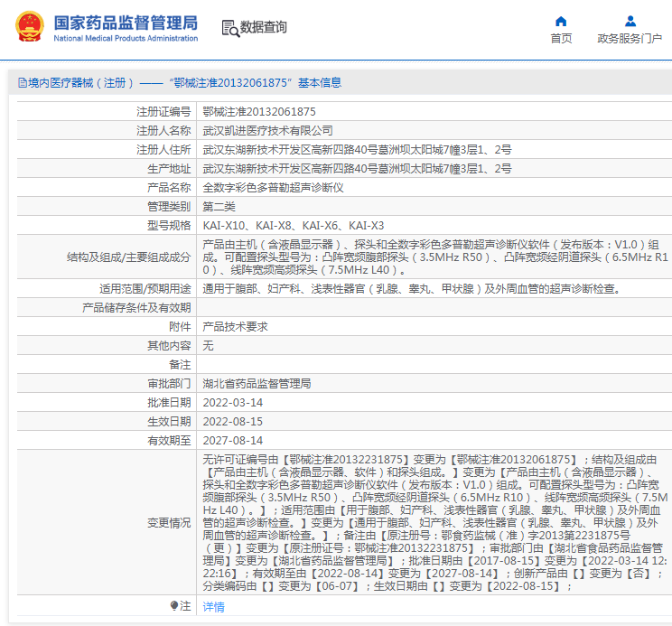672x626 pixels.
Task: Click the 注册人住所 address value
Action: [x=357, y=150]
